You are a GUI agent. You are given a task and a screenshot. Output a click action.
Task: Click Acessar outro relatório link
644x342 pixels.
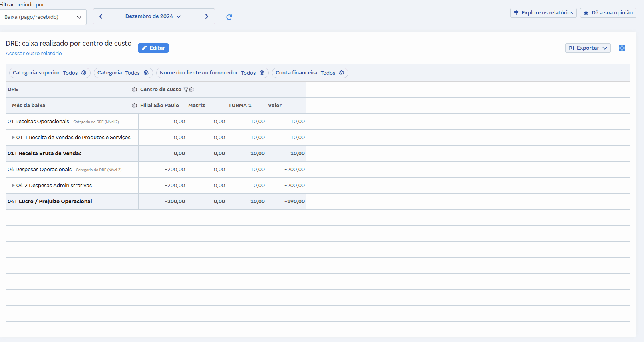pos(34,54)
